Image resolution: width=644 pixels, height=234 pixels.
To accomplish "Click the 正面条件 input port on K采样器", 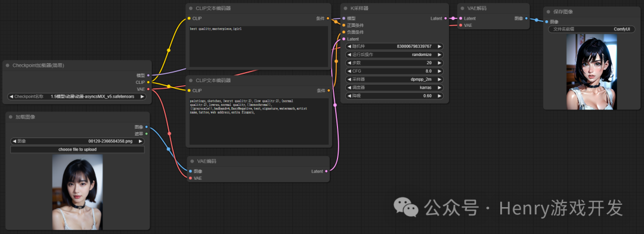I will pyautogui.click(x=344, y=26).
